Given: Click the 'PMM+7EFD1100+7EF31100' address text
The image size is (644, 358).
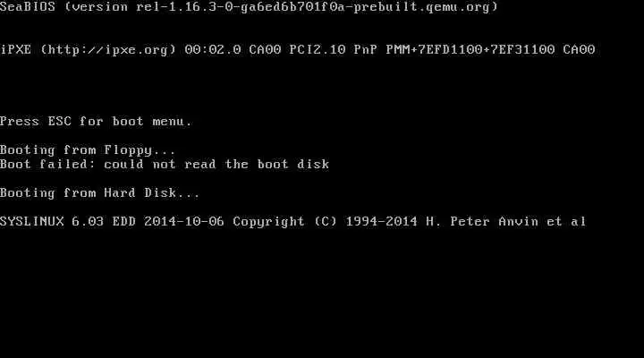Looking at the screenshot, I should (x=470, y=50).
